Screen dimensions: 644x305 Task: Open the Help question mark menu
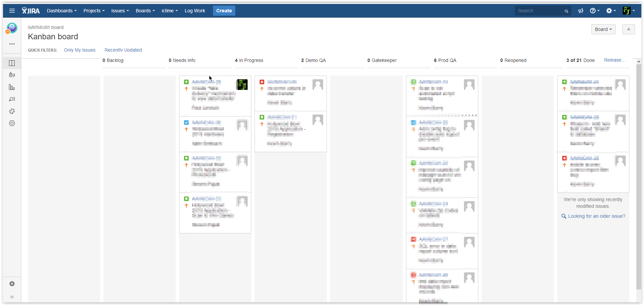595,11
